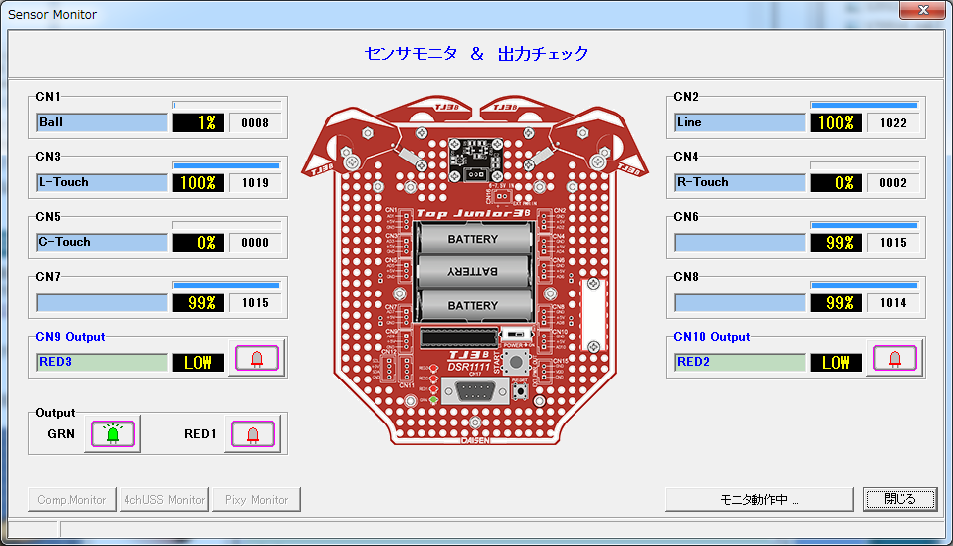Screen dimensions: 953x546
Task: Toggle the GRN green LED output button
Action: tap(113, 434)
